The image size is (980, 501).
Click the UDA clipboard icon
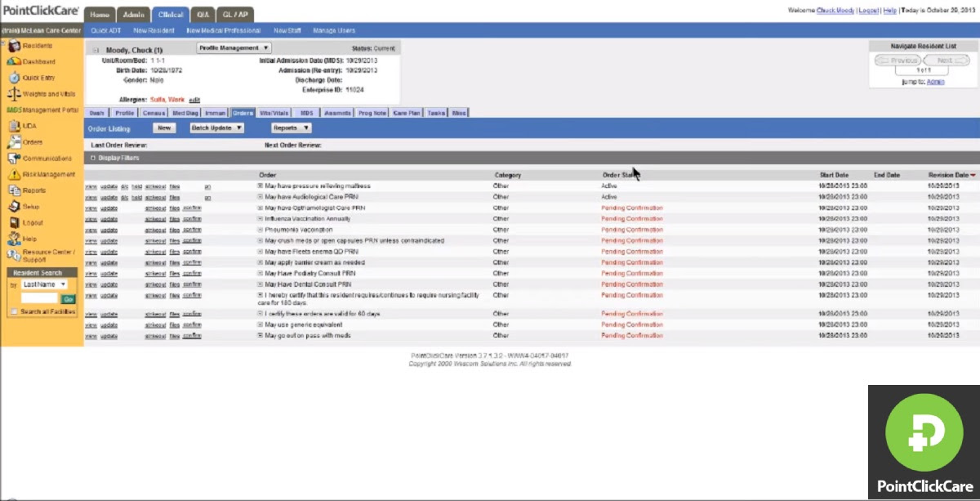click(13, 126)
